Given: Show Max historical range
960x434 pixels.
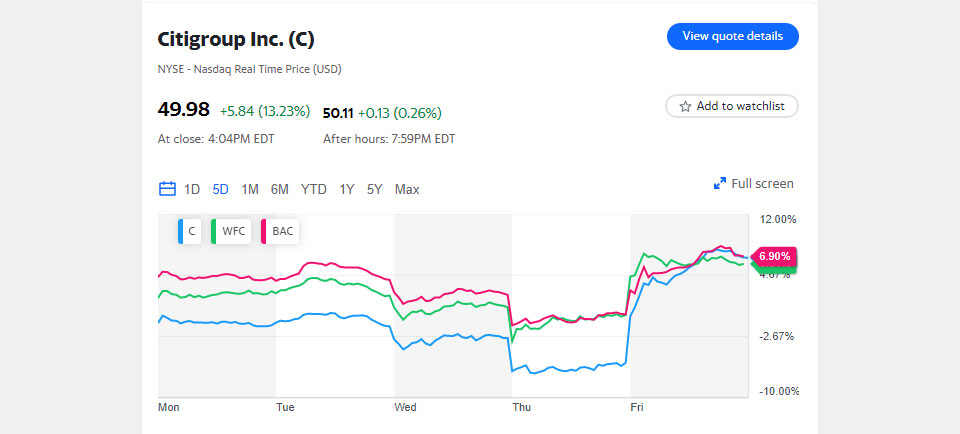Looking at the screenshot, I should (407, 189).
